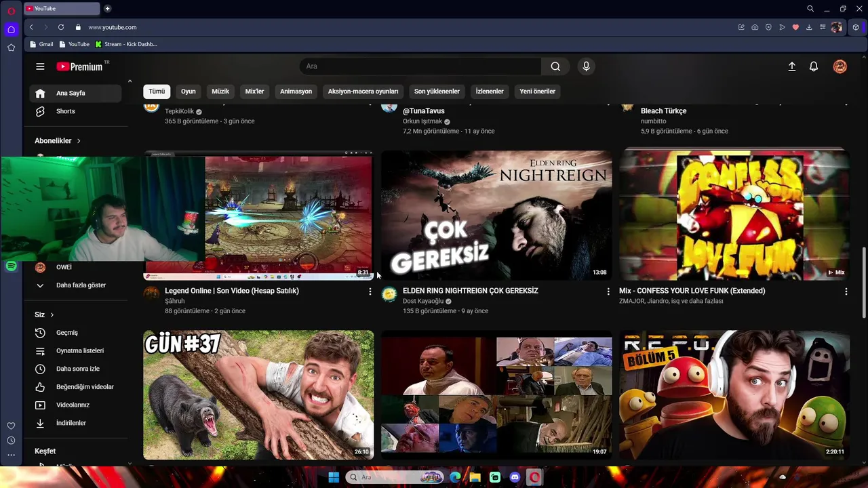Open the Spotify sidebar icon
Image resolution: width=868 pixels, height=488 pixels.
[11, 266]
